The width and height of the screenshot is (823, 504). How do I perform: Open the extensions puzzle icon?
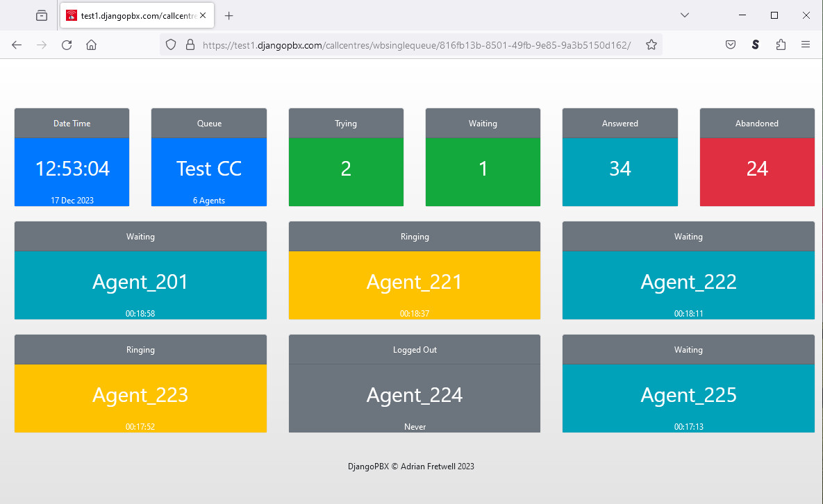(781, 44)
